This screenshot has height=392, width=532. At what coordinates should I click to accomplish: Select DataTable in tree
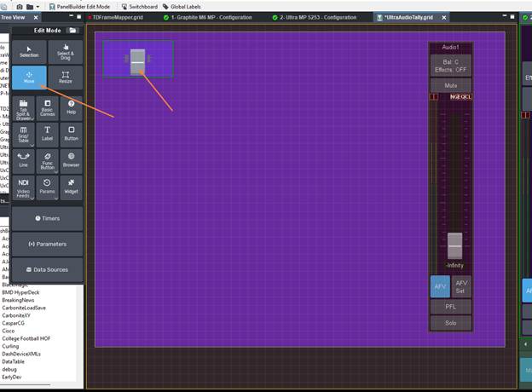tap(13, 361)
